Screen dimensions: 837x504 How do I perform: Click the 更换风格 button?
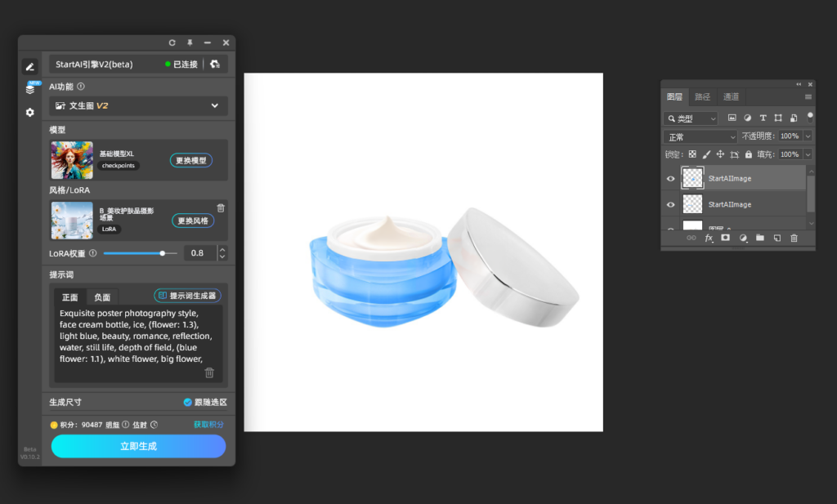point(193,221)
